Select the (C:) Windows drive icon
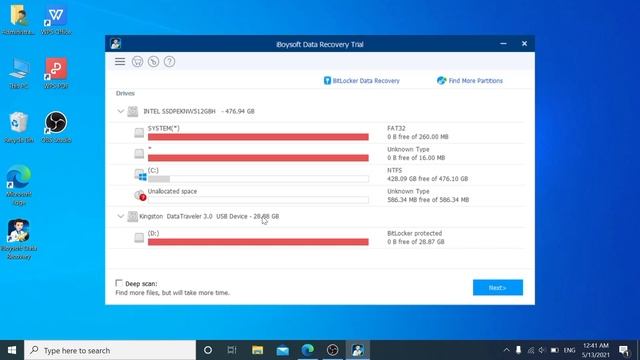The width and height of the screenshot is (640, 360). click(140, 175)
